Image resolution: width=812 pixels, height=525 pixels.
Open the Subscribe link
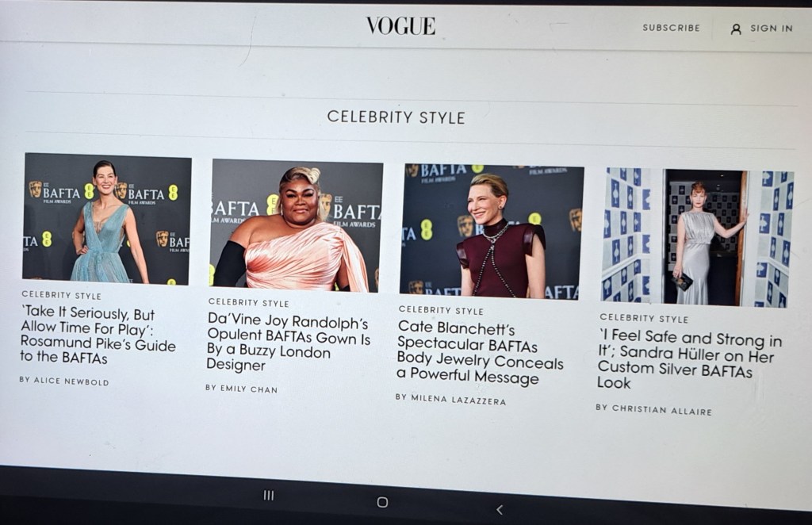pos(671,28)
